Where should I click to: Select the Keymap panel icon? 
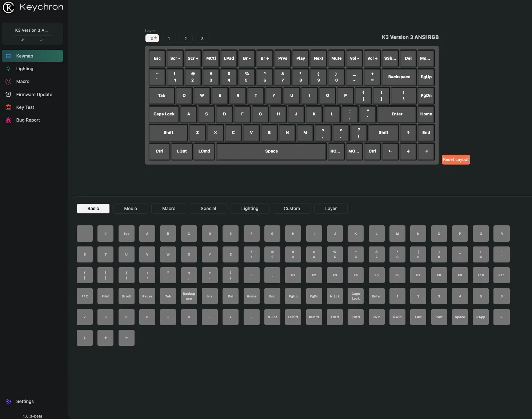click(8, 56)
